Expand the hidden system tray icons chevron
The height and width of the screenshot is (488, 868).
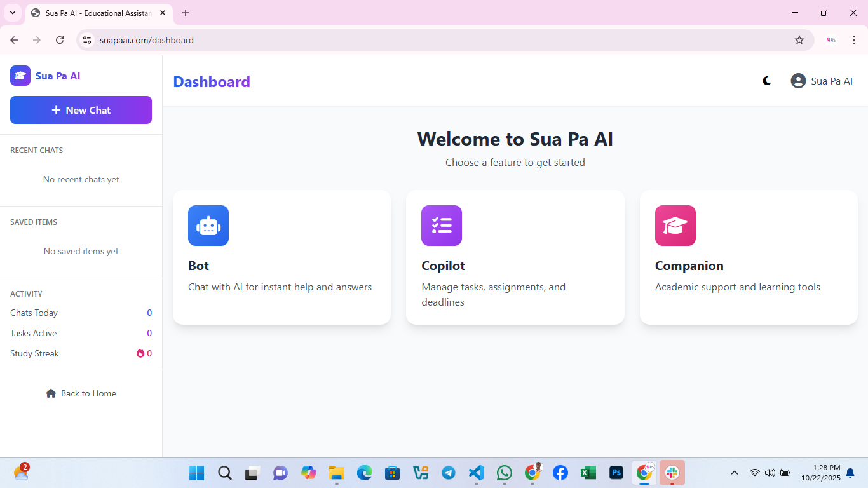click(735, 473)
